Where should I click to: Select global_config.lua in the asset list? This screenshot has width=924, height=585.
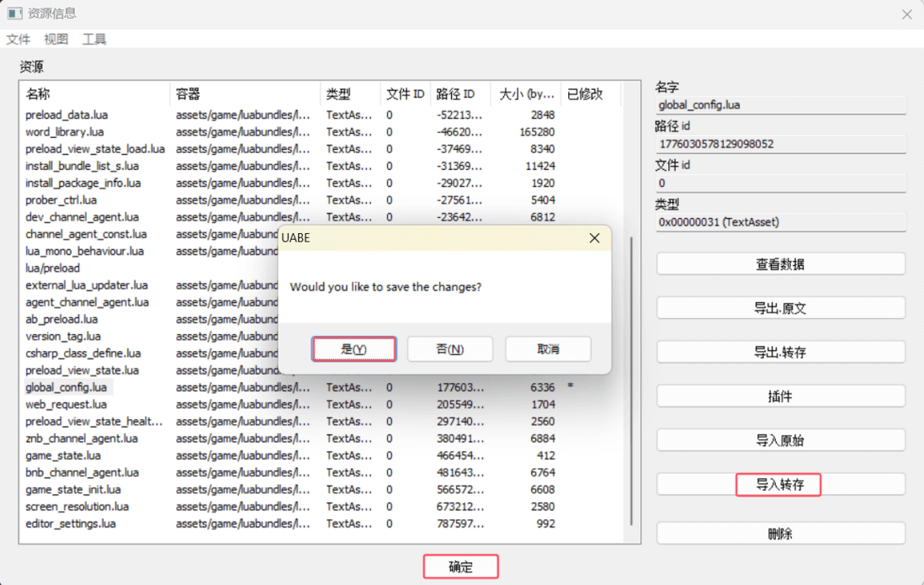pyautogui.click(x=66, y=387)
